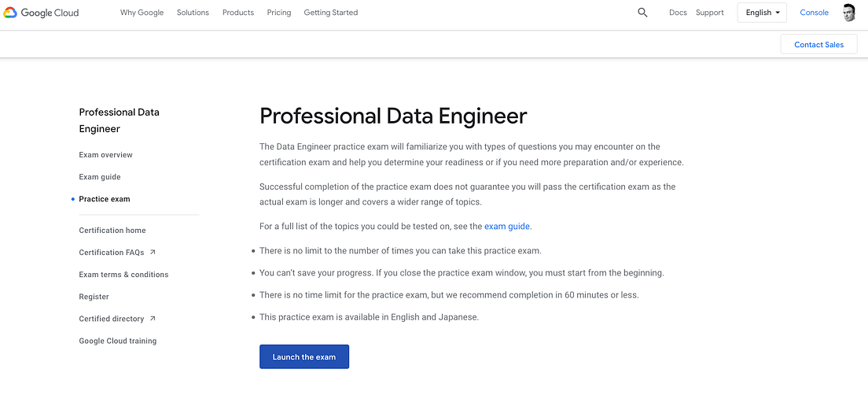Image resolution: width=868 pixels, height=395 pixels.
Task: Go to the Pricing page
Action: pyautogui.click(x=279, y=13)
